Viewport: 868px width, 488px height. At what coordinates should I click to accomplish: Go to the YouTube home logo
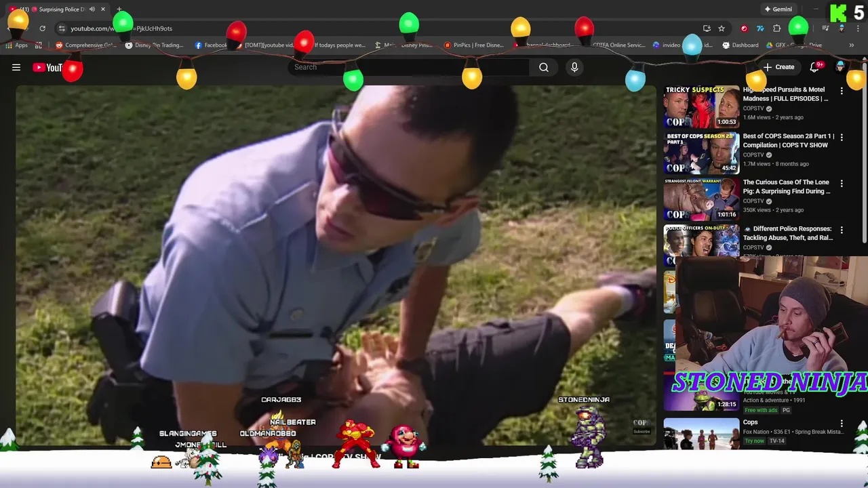(47, 67)
